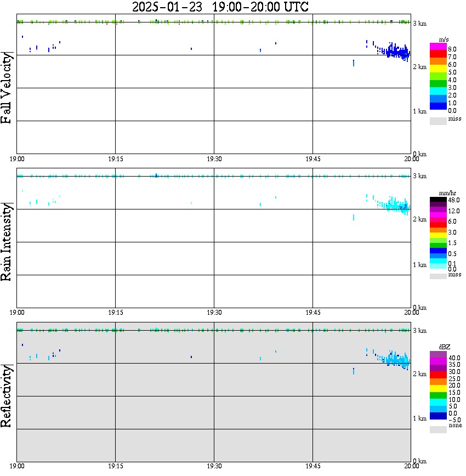Click '19:15' under the Fall Velocity plot
The height and width of the screenshot is (476, 466).
point(116,159)
